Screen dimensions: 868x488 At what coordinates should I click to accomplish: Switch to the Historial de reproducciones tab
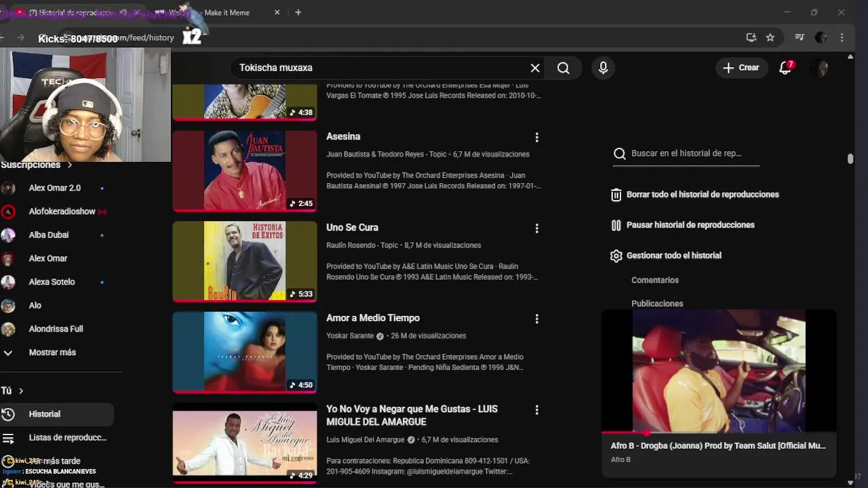(x=79, y=12)
